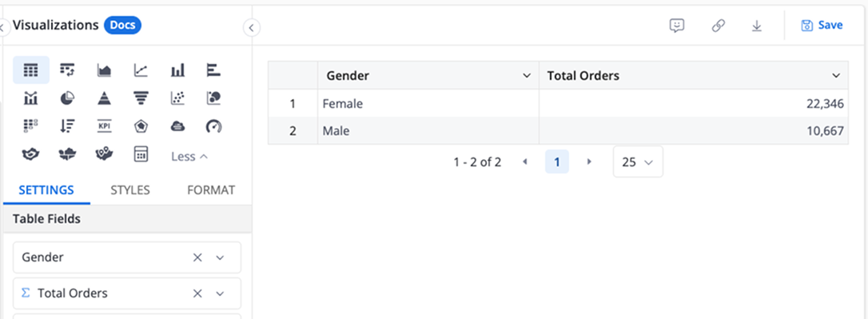
Task: Remove the Total Orders field
Action: pyautogui.click(x=197, y=293)
